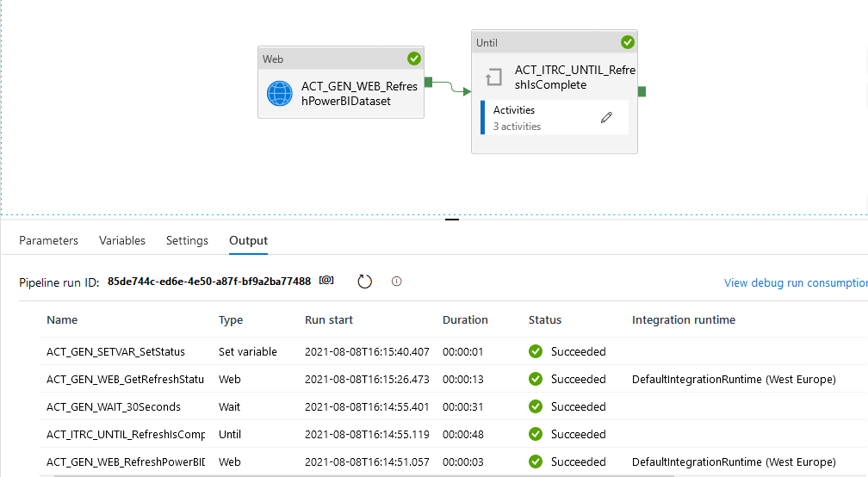Image resolution: width=868 pixels, height=477 pixels.
Task: Click the ACT_GEN_WEB_RefreshPowerBID row name
Action: point(126,462)
